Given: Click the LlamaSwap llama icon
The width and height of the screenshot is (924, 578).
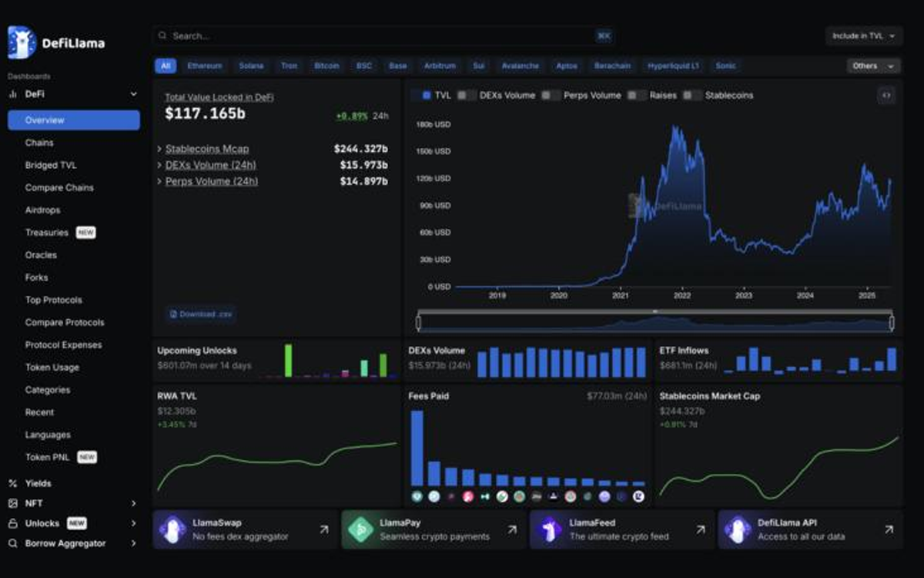Looking at the screenshot, I should click(x=172, y=529).
